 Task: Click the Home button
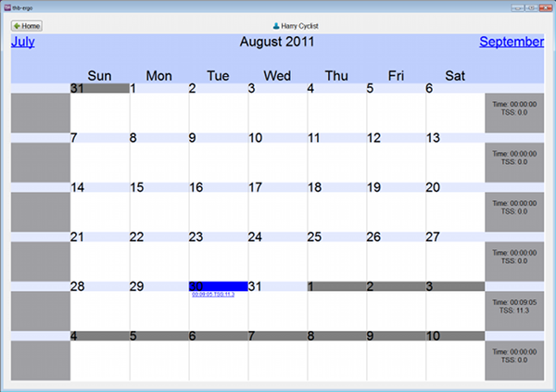tap(27, 26)
